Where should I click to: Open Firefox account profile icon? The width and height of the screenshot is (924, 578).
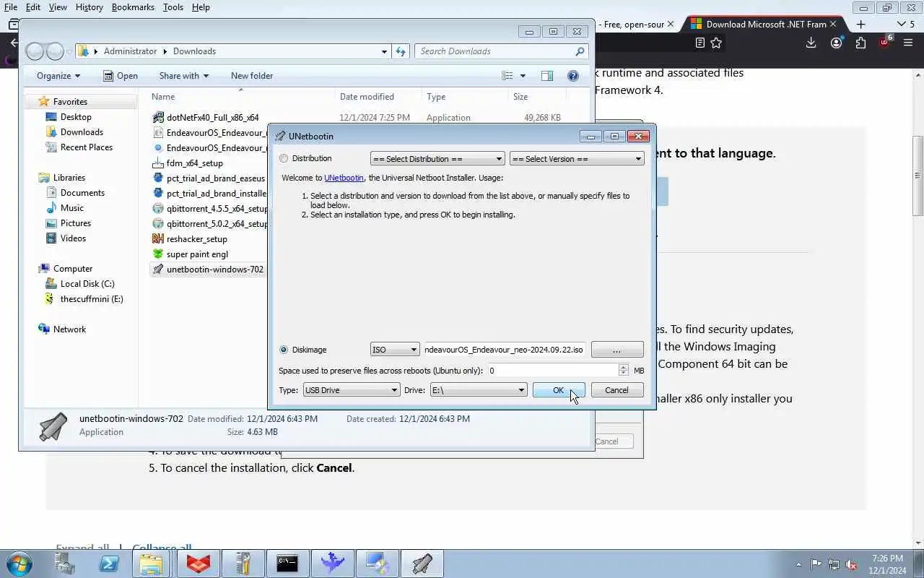pos(836,43)
